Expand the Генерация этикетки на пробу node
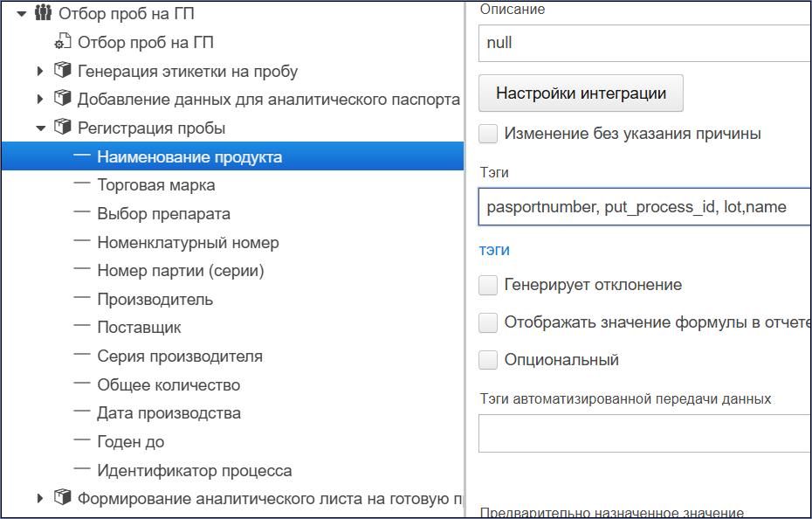 pos(40,71)
